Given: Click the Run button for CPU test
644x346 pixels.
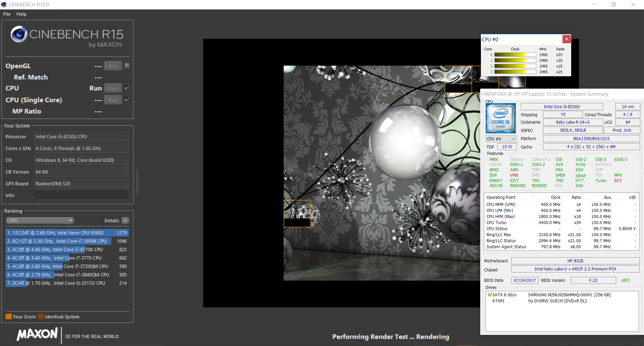Looking at the screenshot, I should [x=113, y=88].
